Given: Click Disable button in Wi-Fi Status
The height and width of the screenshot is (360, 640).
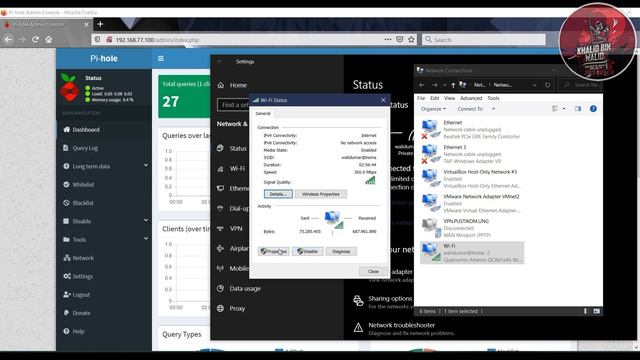Looking at the screenshot, I should tap(308, 251).
